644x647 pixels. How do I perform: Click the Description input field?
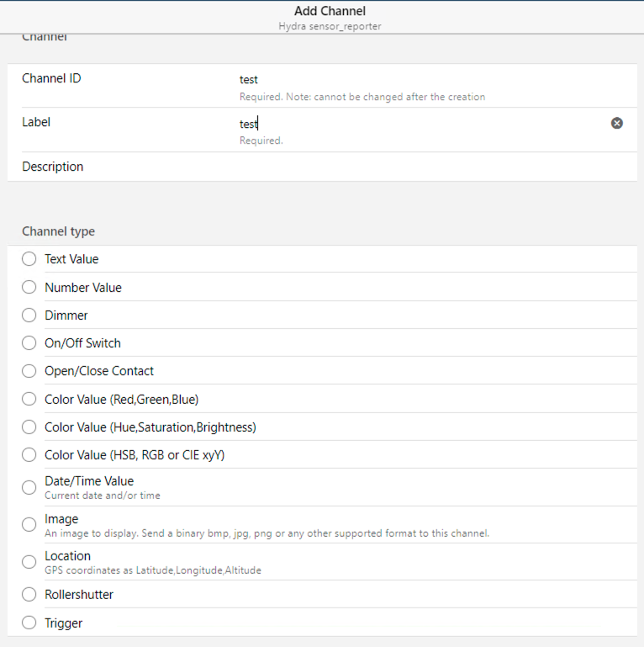tap(420, 167)
